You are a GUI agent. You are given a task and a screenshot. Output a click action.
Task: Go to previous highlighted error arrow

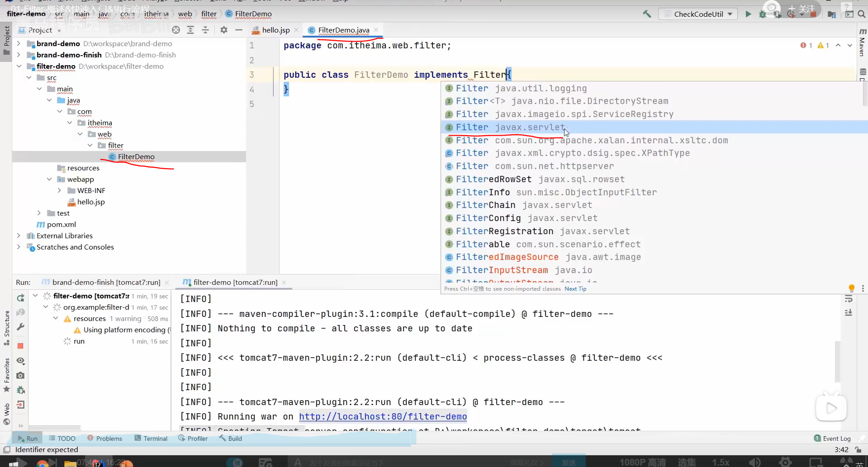[838, 45]
